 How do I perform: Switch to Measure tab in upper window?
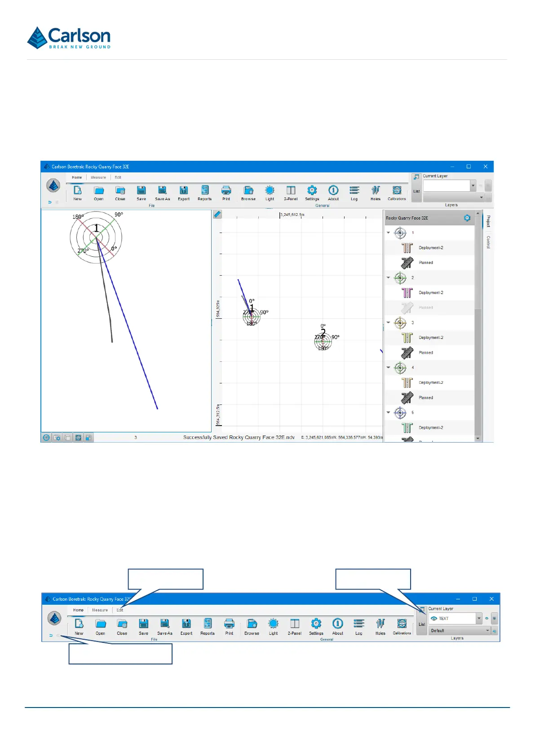98,177
